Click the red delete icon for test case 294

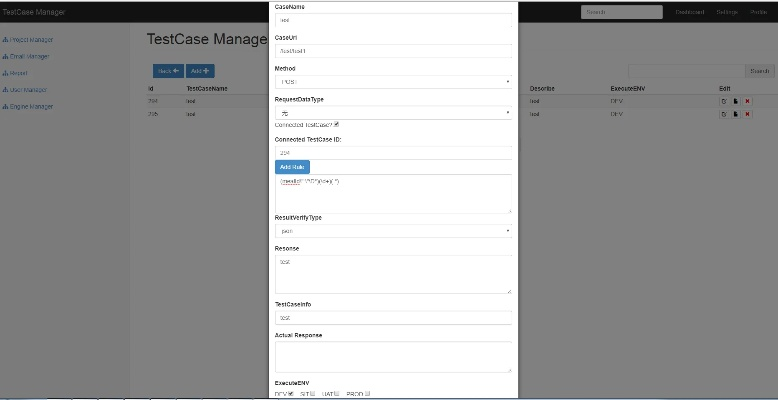(747, 101)
